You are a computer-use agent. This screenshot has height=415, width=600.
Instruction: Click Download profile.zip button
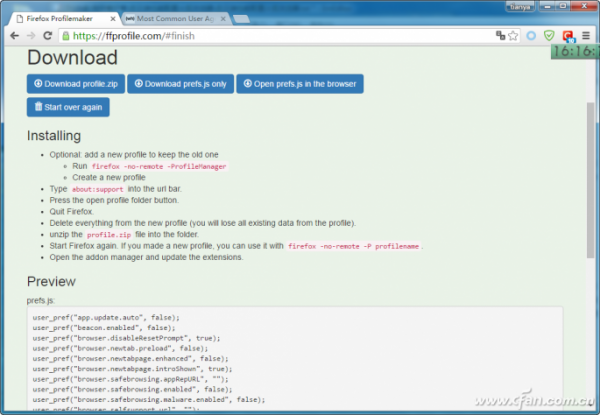pos(74,83)
